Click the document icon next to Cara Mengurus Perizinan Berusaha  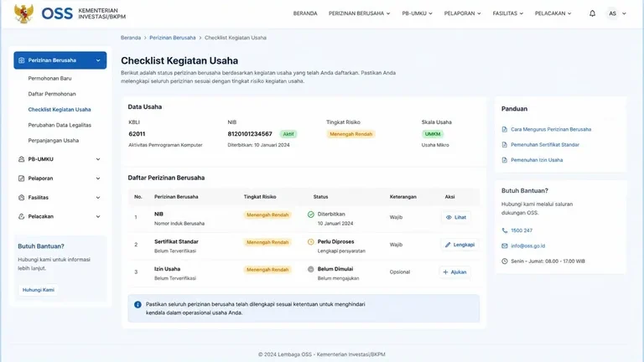point(504,129)
